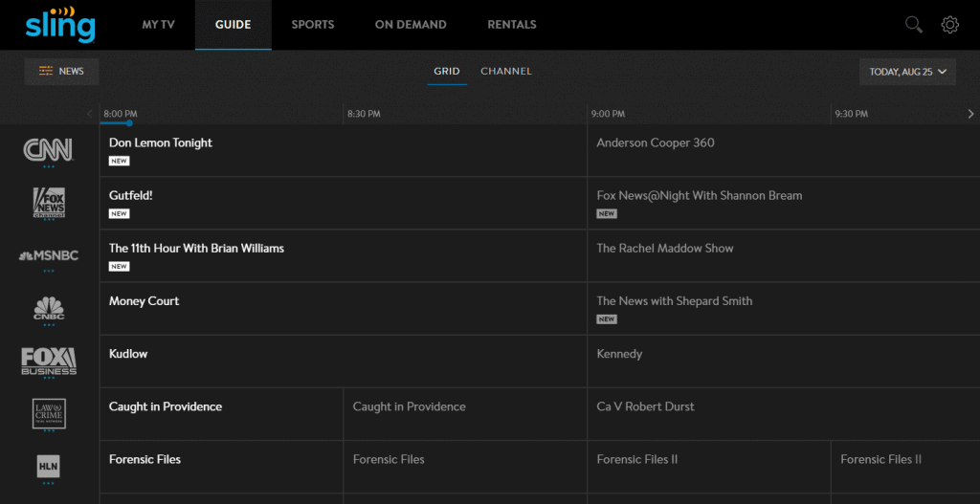Click the 8:30 PM time label
The height and width of the screenshot is (504, 980).
point(364,114)
